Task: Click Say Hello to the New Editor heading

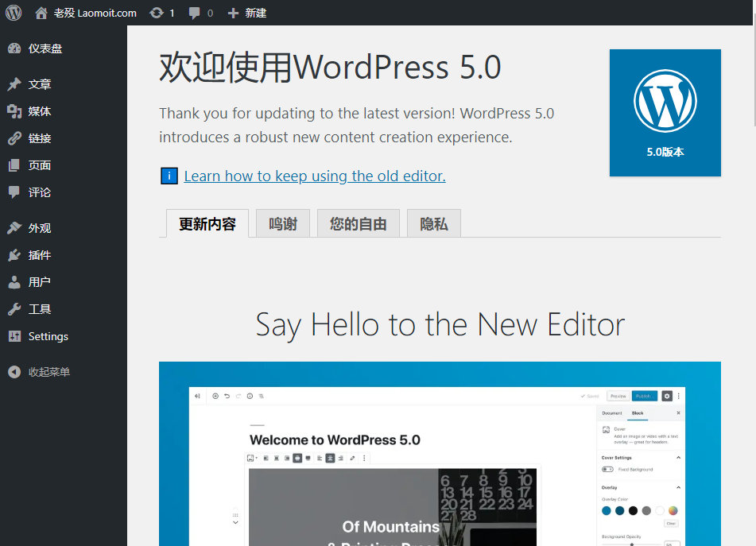Action: (440, 324)
